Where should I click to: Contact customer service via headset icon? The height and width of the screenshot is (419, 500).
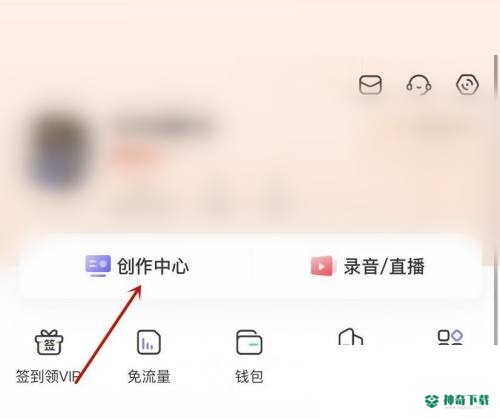[418, 85]
